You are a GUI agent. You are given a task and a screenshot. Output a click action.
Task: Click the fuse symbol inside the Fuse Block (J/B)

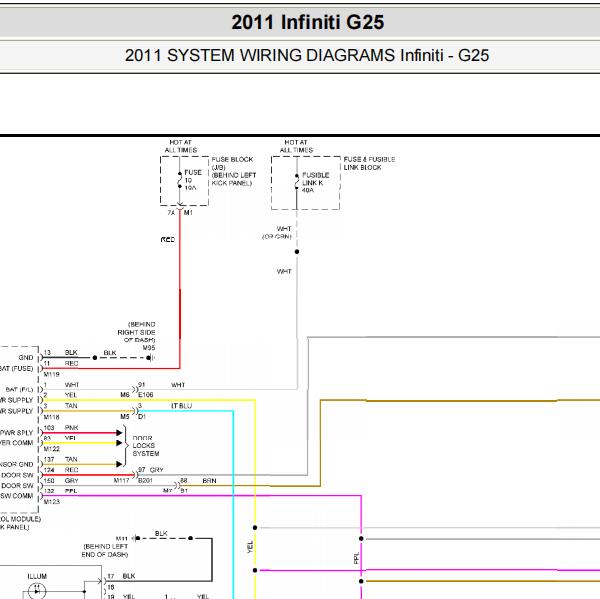179,180
